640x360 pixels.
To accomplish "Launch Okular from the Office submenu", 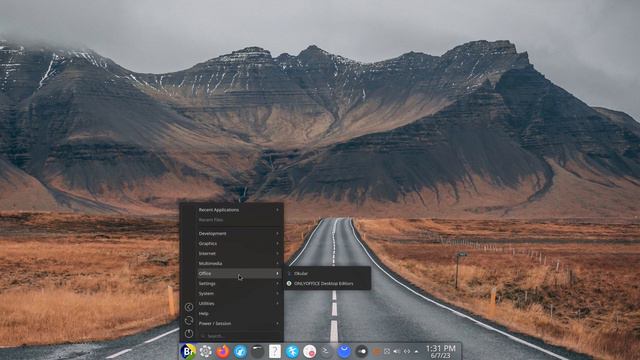I will (x=328, y=273).
